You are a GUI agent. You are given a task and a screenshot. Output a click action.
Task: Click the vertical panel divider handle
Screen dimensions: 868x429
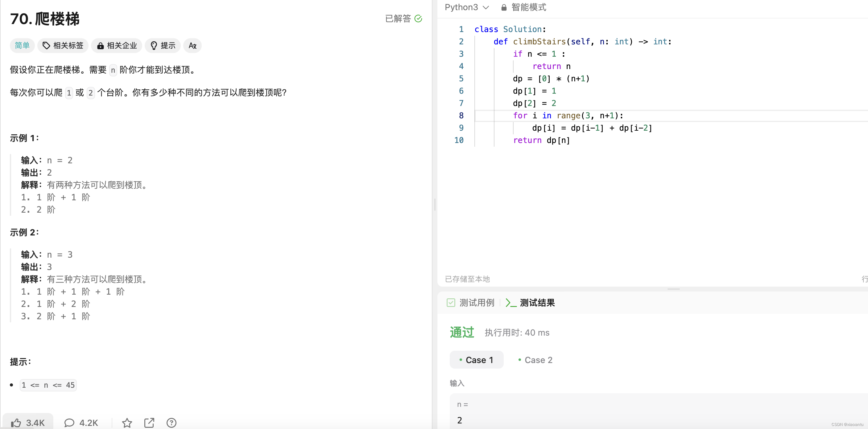pos(435,204)
